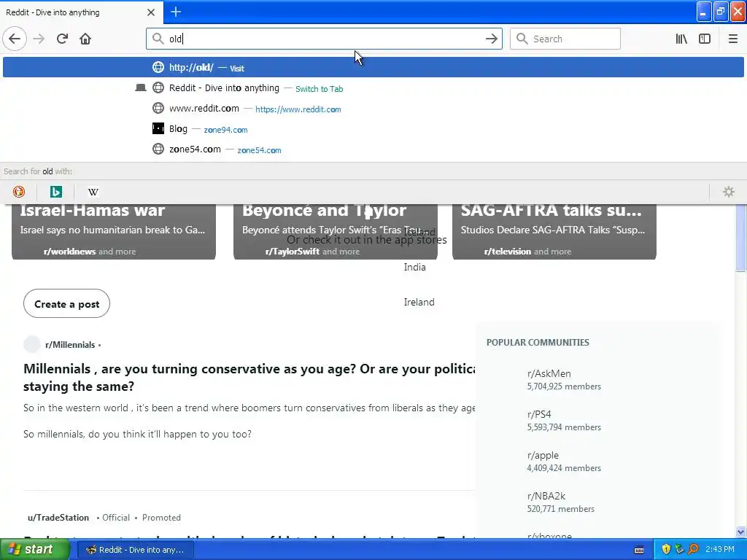Reload the current page
The width and height of the screenshot is (747, 560).
[x=62, y=39]
